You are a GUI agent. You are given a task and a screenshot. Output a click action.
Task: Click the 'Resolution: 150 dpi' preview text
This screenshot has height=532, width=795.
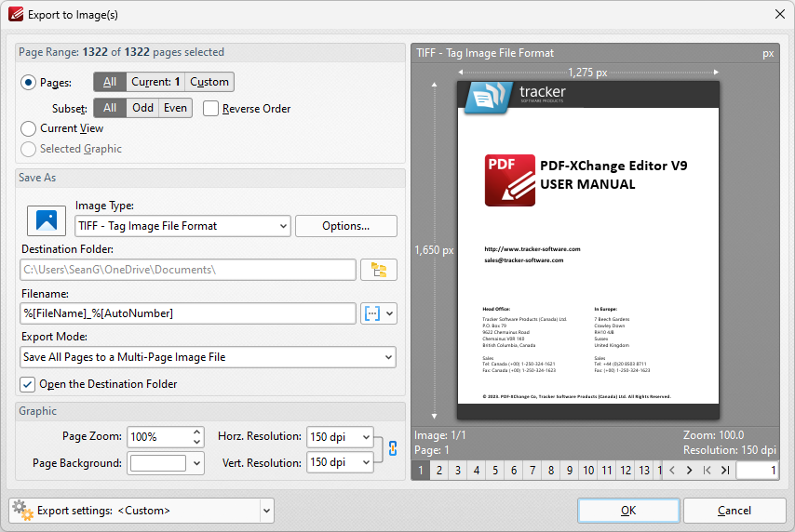tap(730, 450)
